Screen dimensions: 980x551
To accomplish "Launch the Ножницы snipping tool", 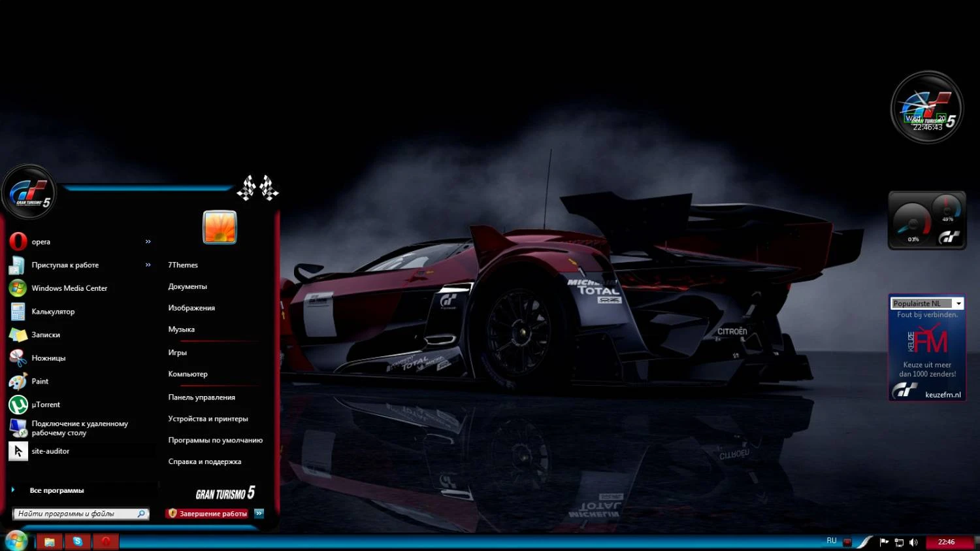I will (48, 358).
